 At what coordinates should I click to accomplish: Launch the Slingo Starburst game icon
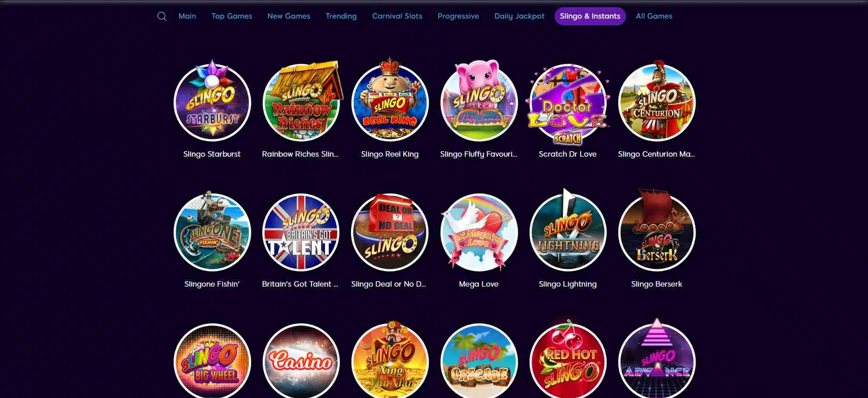[212, 102]
